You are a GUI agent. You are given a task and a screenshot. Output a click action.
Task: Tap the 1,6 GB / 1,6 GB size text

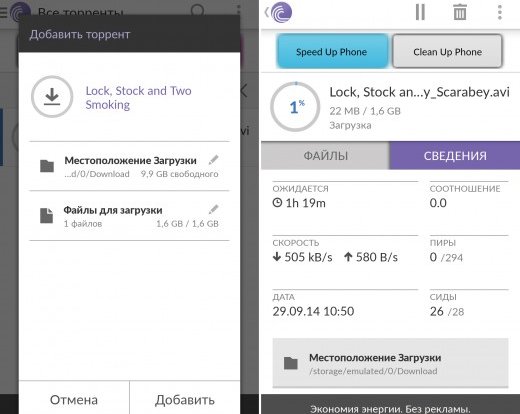187,224
